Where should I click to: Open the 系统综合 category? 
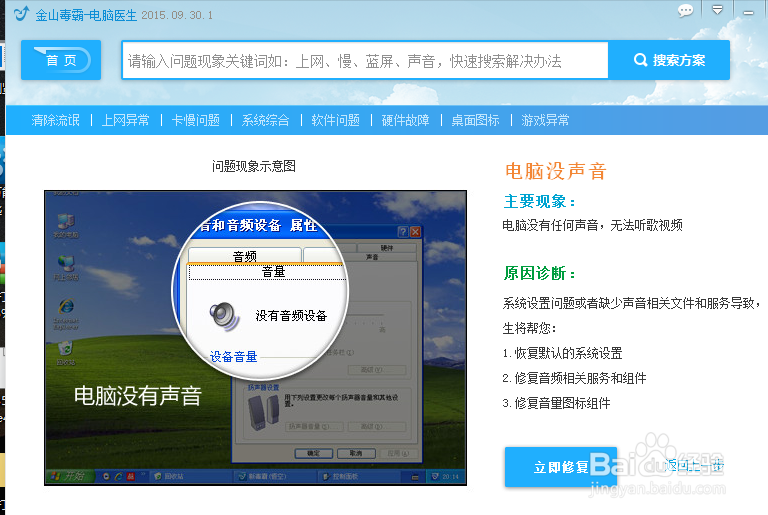point(265,120)
